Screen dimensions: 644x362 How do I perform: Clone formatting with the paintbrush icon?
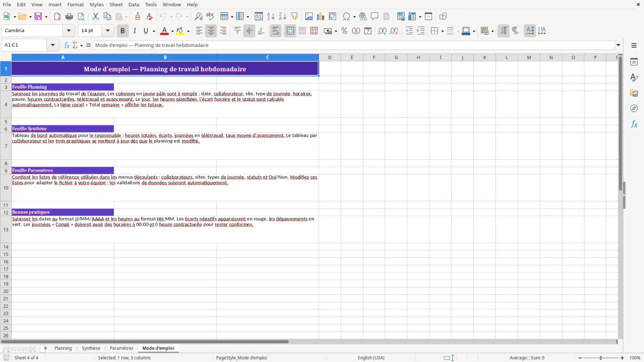(x=137, y=17)
